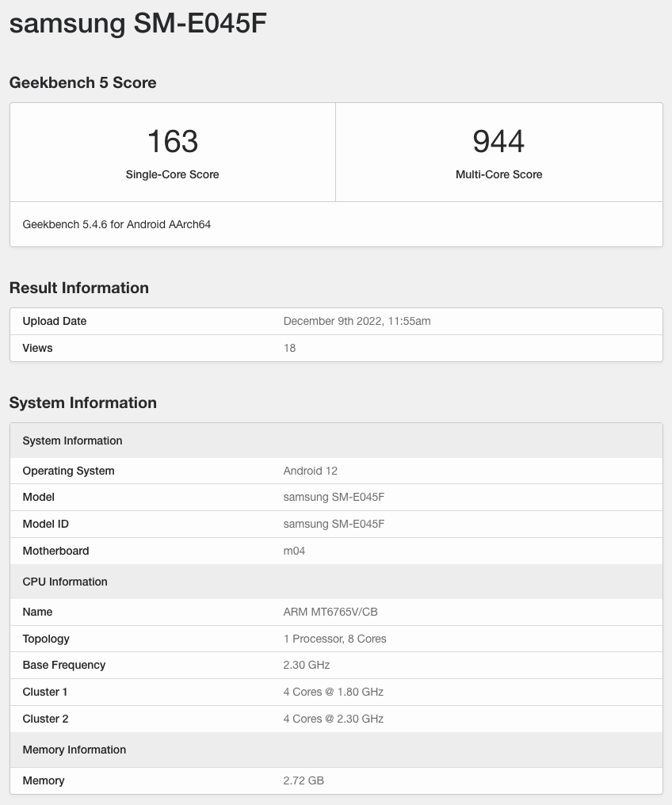Open the CPU Information section

point(65,582)
